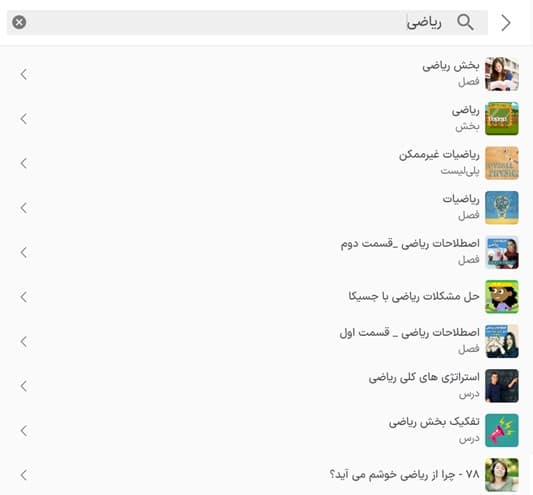This screenshot has height=495, width=533.
Task: Open the green chalkboard ریاضی thumbnail
Action: [502, 119]
